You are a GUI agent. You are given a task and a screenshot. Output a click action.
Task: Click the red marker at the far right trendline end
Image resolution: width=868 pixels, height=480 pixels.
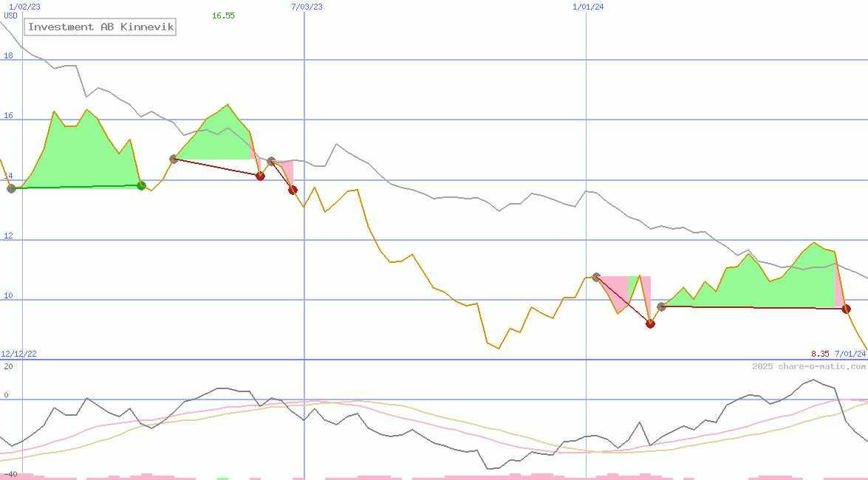(846, 309)
